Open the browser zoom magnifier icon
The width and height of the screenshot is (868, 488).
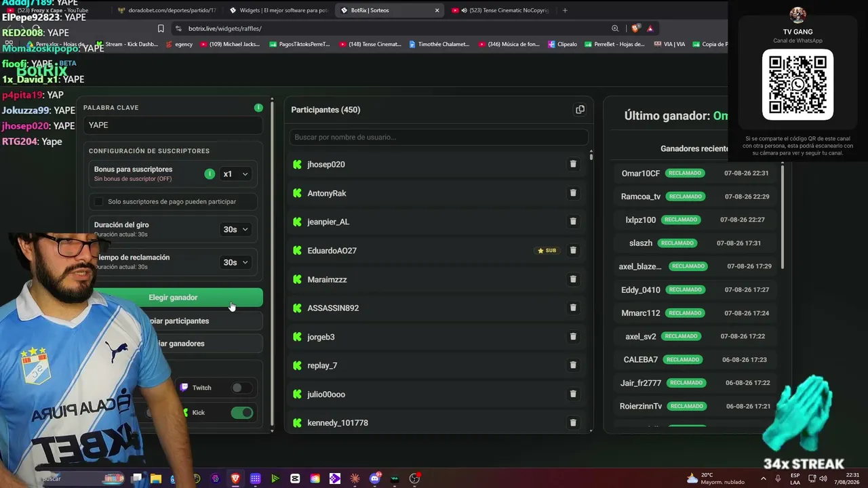(x=615, y=28)
